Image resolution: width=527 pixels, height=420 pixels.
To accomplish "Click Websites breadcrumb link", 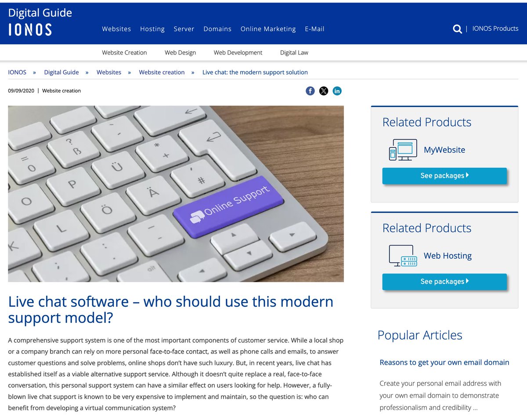I will tap(109, 72).
